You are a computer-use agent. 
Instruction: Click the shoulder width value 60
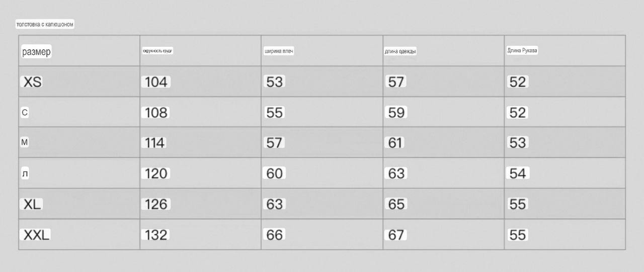[274, 173]
